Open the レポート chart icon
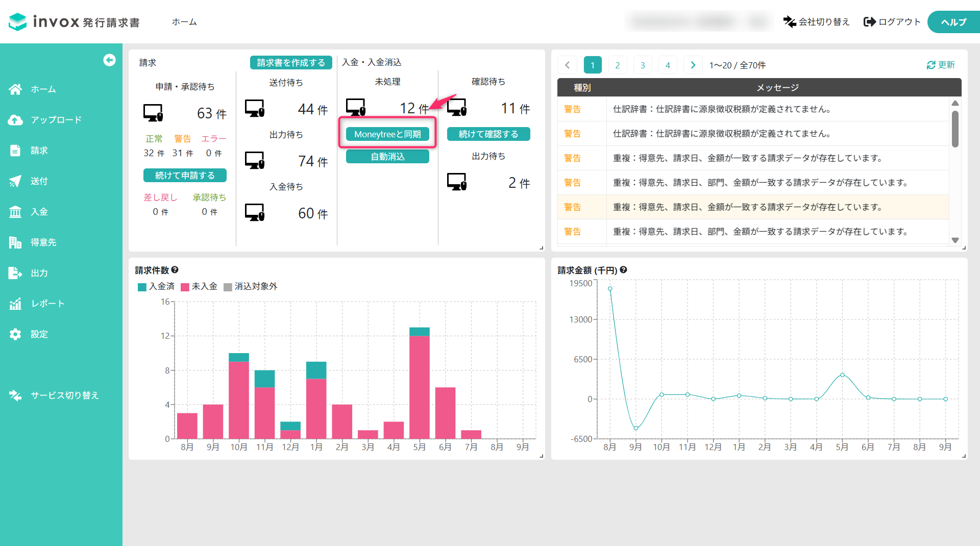The image size is (980, 546). [15, 304]
